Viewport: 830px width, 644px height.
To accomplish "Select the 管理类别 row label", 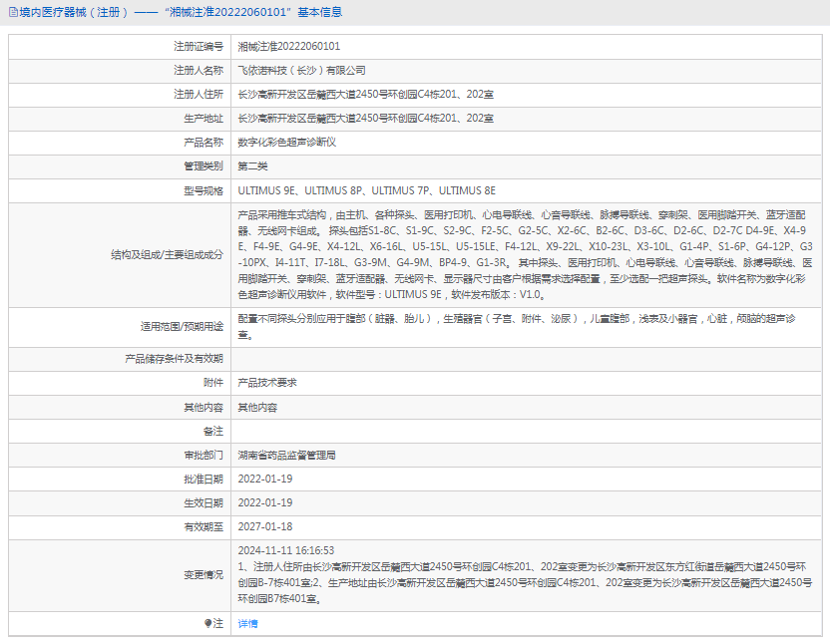I will point(204,166).
